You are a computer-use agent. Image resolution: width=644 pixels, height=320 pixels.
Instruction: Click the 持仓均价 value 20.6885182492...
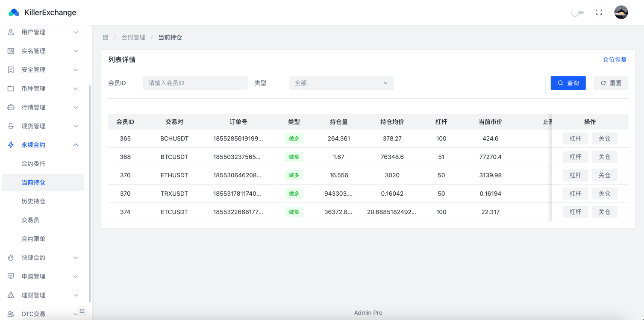pos(391,212)
